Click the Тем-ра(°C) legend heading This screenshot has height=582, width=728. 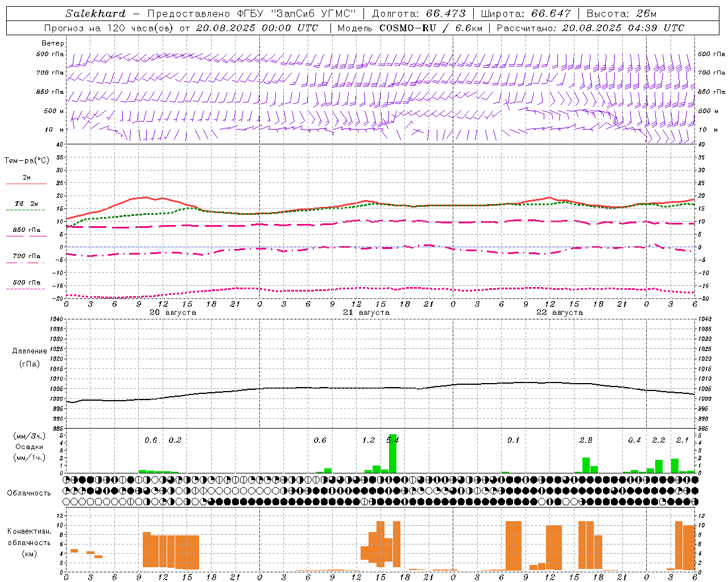[27, 161]
